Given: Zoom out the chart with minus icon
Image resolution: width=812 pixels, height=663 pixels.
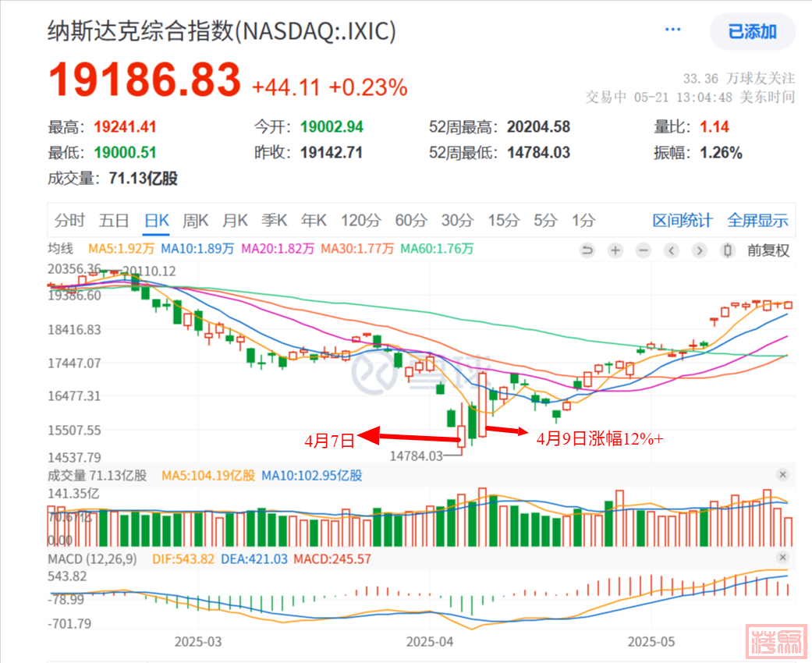Looking at the screenshot, I should 644,250.
